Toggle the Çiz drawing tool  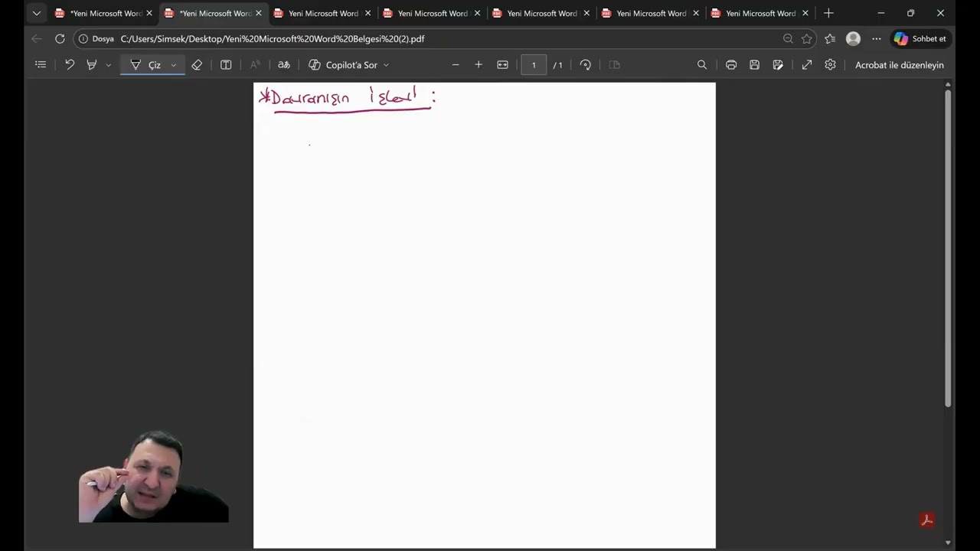tap(145, 65)
